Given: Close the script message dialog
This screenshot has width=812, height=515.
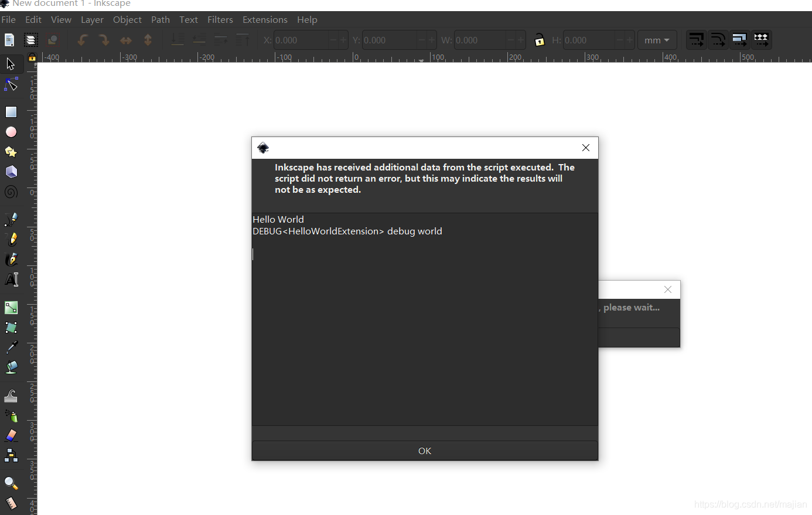Looking at the screenshot, I should 586,148.
